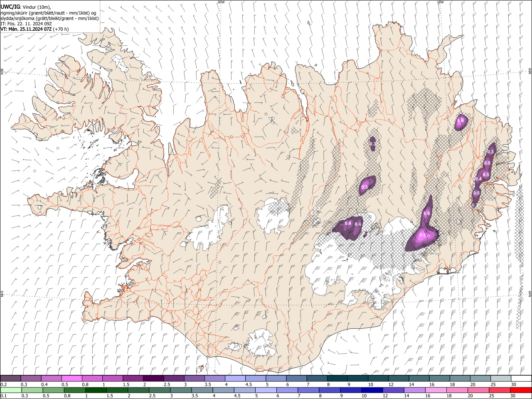Click the 'Vindur (10m),' header text
This screenshot has width=532, height=399.
coord(37,7)
